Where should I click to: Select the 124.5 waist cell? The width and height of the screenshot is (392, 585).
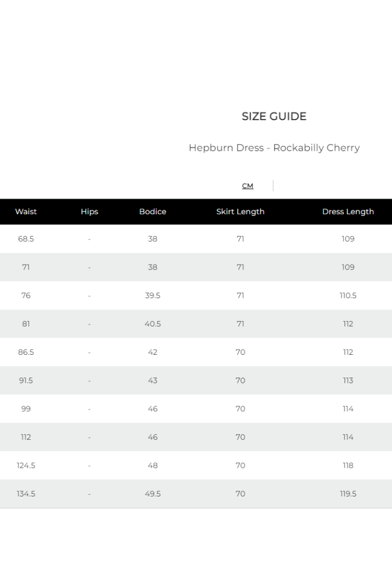pos(26,466)
